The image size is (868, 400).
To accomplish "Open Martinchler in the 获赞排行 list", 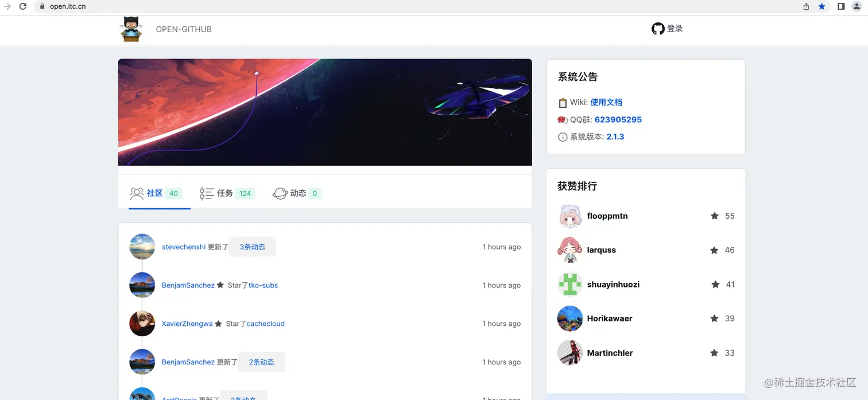I will 610,353.
